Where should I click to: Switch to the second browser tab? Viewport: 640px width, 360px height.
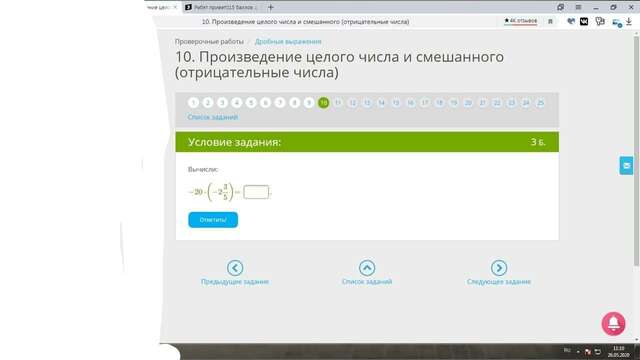point(222,7)
